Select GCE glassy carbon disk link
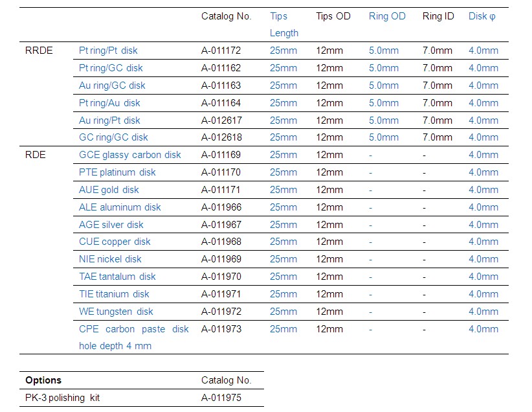This screenshot has width=532, height=412. [x=129, y=155]
